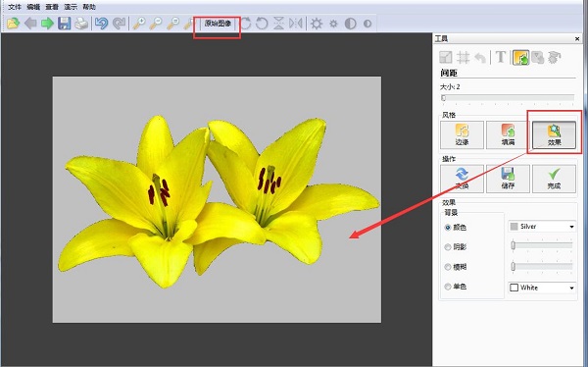Select the 阴影 background radio button

(448, 247)
